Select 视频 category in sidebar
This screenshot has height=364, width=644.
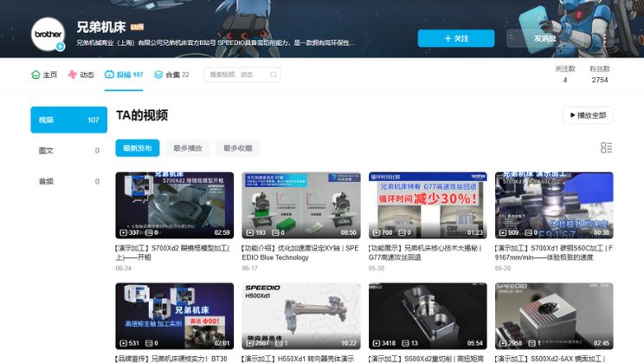[x=68, y=120]
